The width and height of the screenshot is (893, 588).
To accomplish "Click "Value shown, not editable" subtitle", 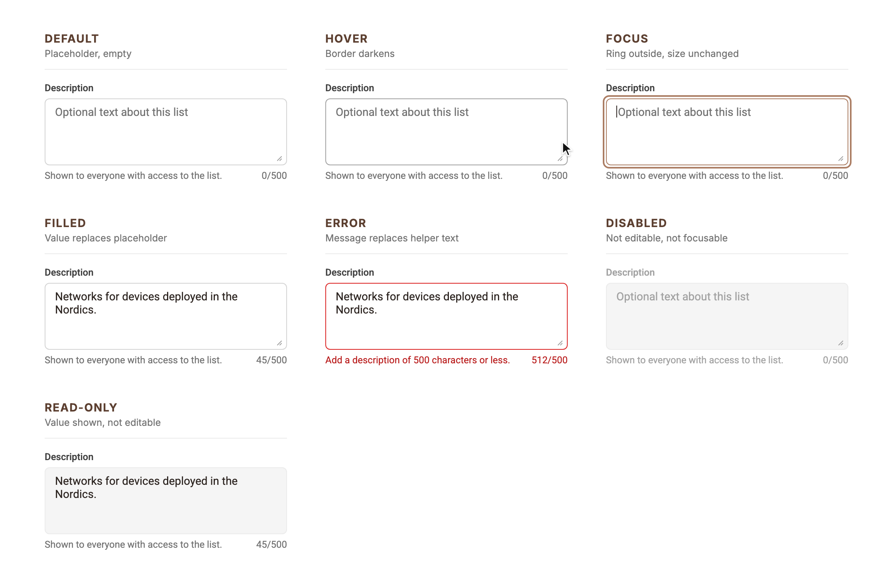I will [102, 423].
